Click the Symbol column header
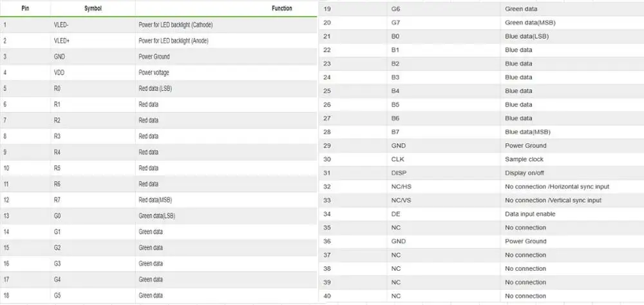644x305 pixels. tap(93, 9)
